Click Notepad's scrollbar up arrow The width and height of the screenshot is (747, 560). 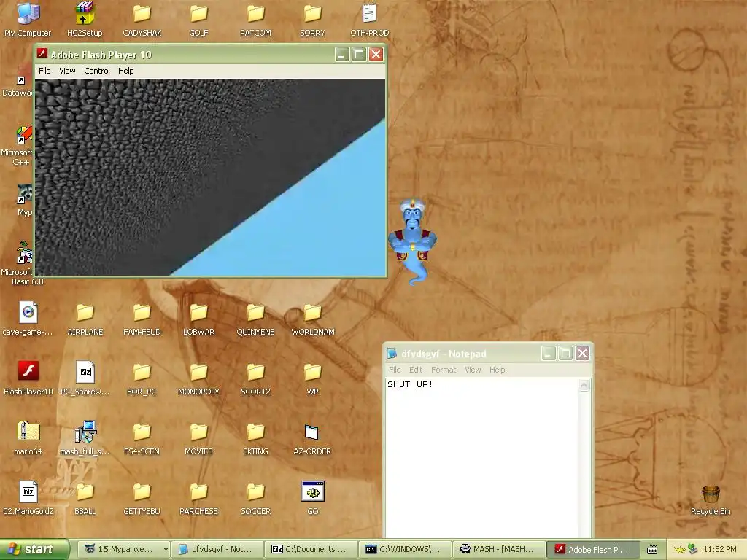pyautogui.click(x=584, y=385)
